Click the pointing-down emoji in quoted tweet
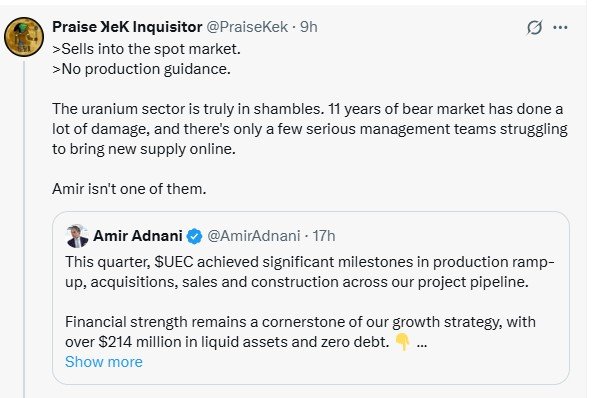 click(402, 342)
